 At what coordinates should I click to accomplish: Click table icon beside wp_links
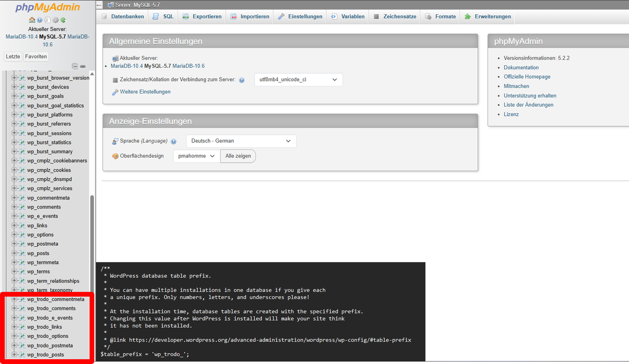pos(22,225)
